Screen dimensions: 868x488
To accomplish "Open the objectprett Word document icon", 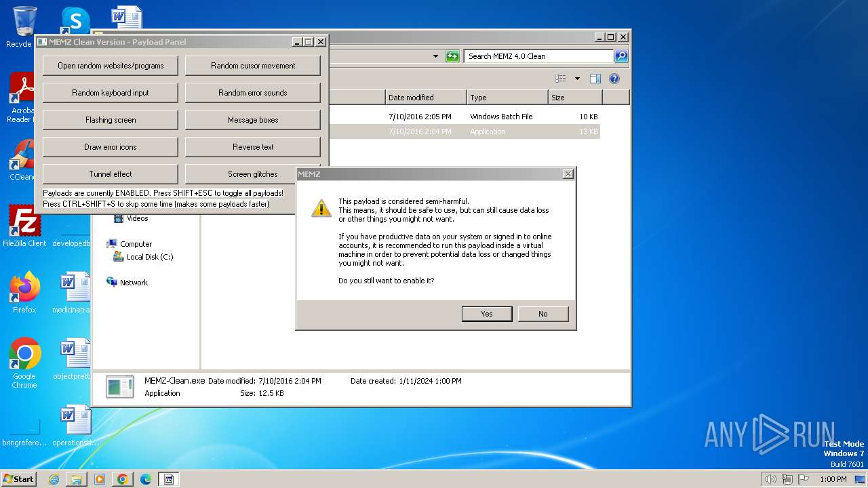I will 74,359.
